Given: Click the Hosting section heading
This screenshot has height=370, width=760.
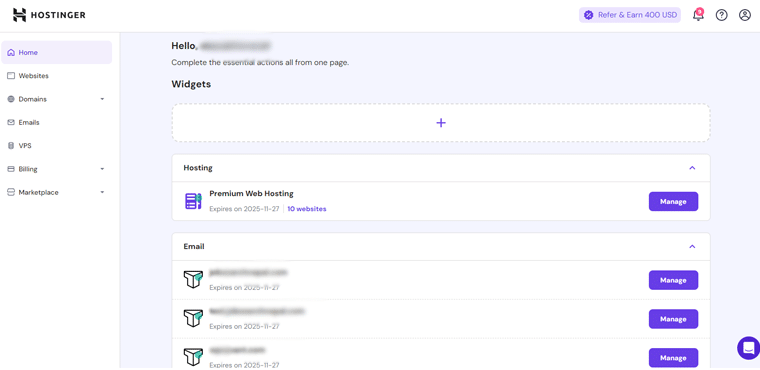Looking at the screenshot, I should (x=198, y=168).
